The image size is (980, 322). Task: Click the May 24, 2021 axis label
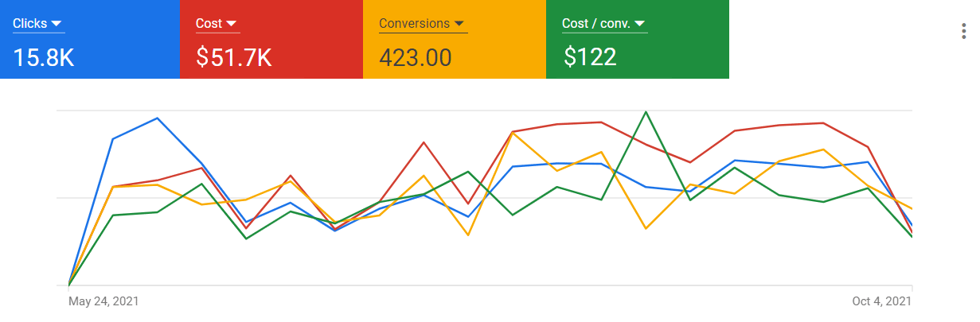(x=103, y=301)
